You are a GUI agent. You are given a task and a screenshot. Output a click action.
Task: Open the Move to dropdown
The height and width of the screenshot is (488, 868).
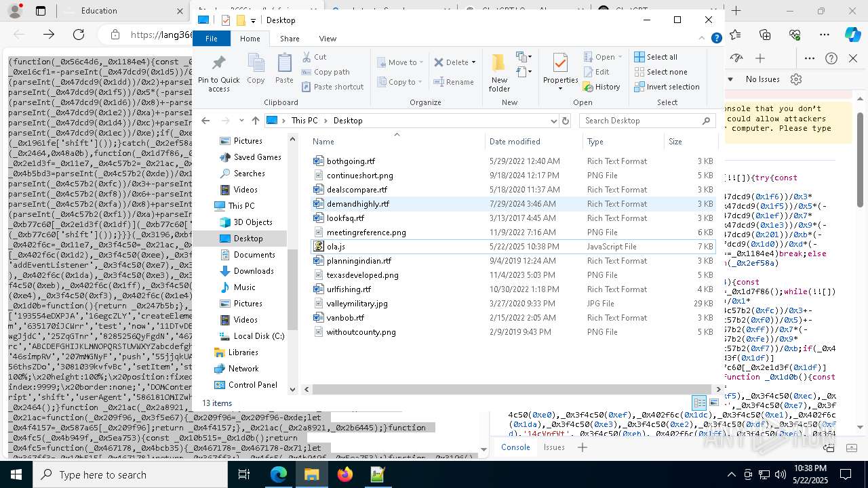[401, 62]
